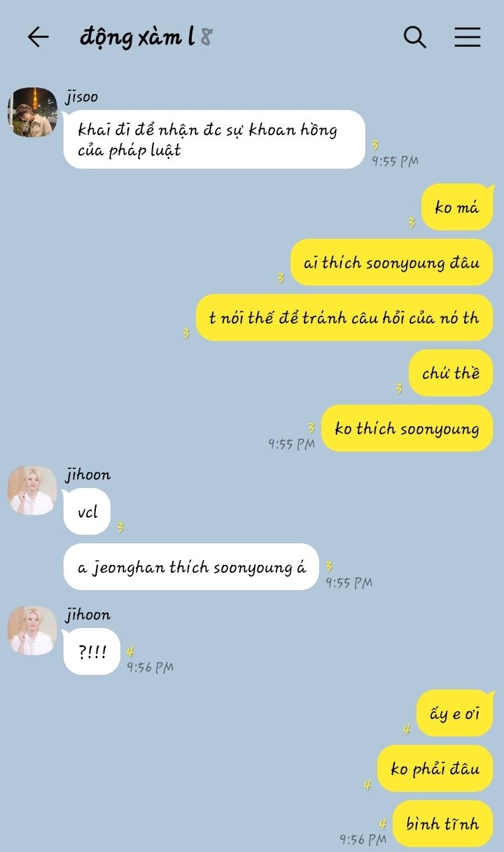Tap the ?!!! message bubble
This screenshot has height=852, width=504.
92,652
